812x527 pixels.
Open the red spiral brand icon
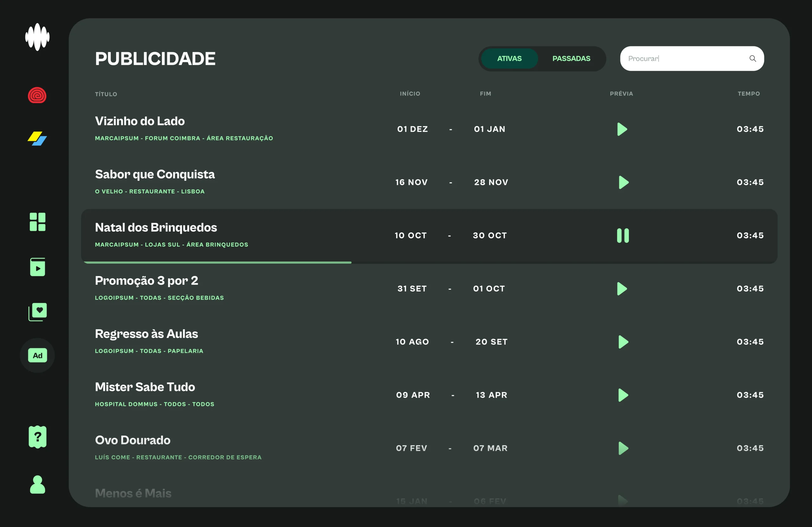tap(37, 95)
